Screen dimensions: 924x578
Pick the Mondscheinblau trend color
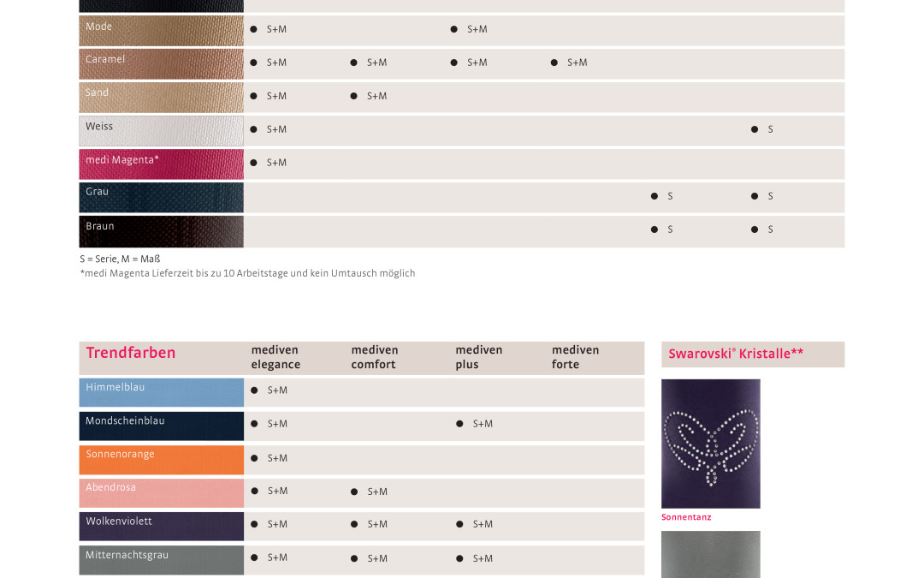(161, 426)
